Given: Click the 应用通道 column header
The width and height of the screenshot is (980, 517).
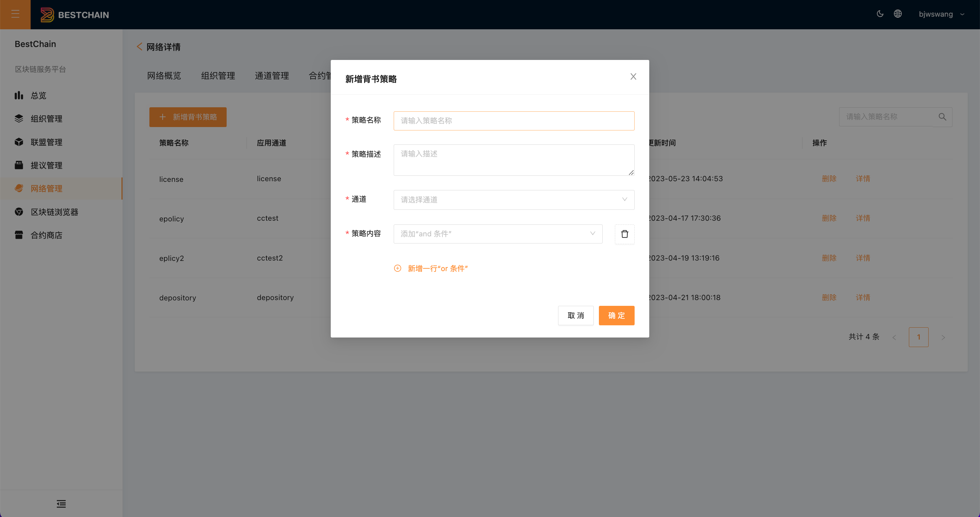Looking at the screenshot, I should 272,143.
